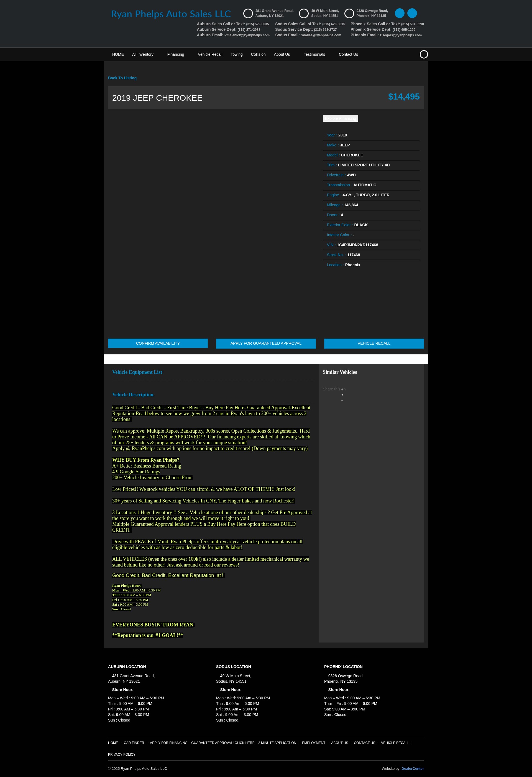This screenshot has width=532, height=777.
Task: Click the footer EMPLOYMENT link
Action: [x=313, y=743]
